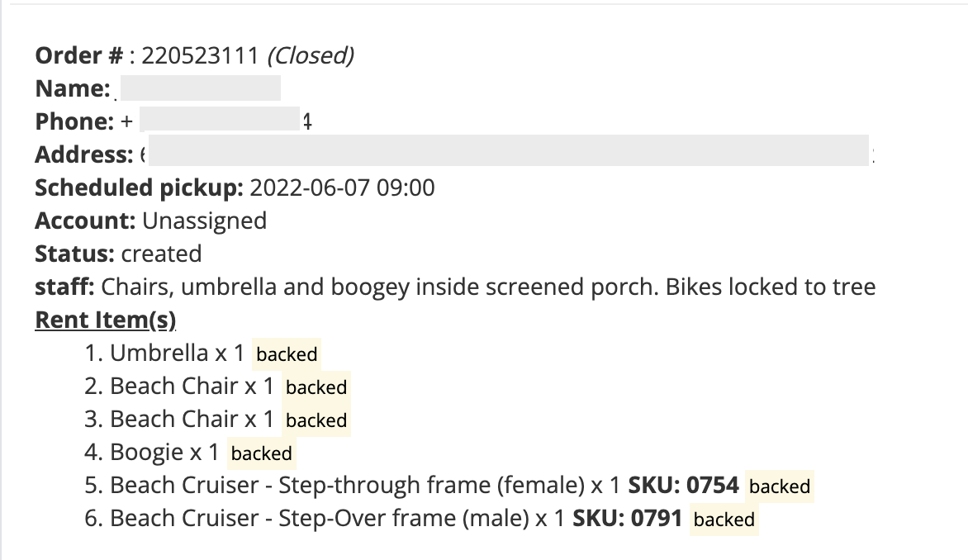Select the redacted Phone number field

pos(221,119)
